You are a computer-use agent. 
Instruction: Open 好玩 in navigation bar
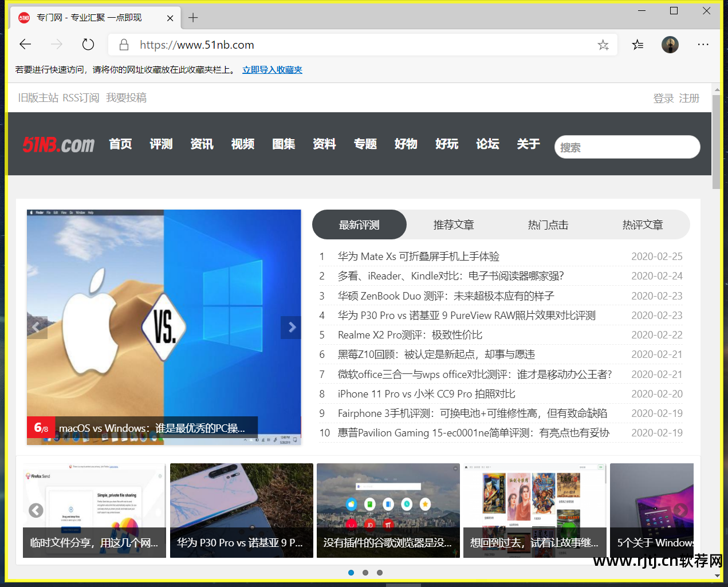447,144
